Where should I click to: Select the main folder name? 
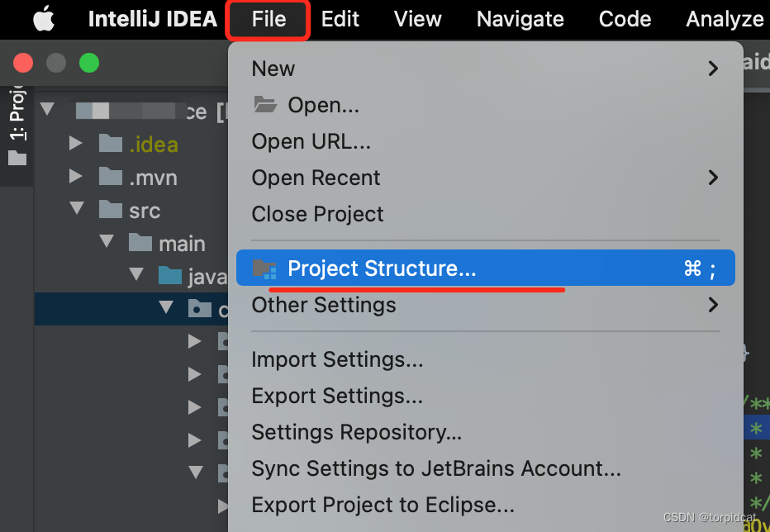click(183, 244)
